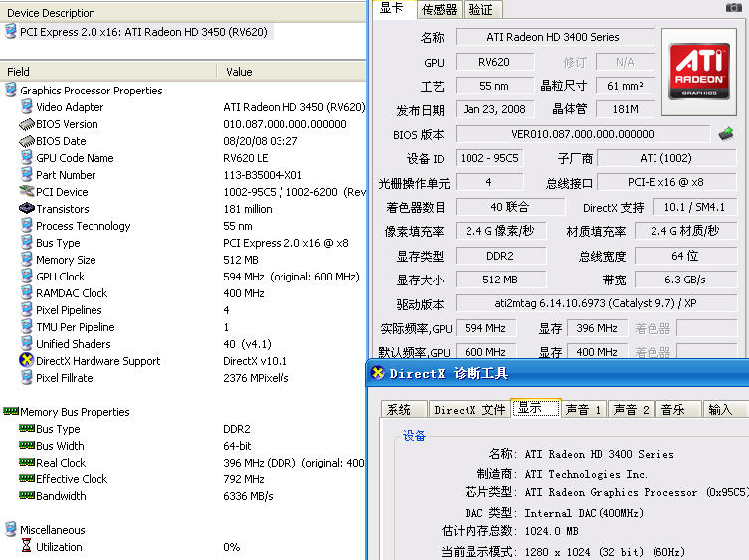Click the BIOS version field VER010.087.000.000.000000
749x560 pixels.
(583, 134)
